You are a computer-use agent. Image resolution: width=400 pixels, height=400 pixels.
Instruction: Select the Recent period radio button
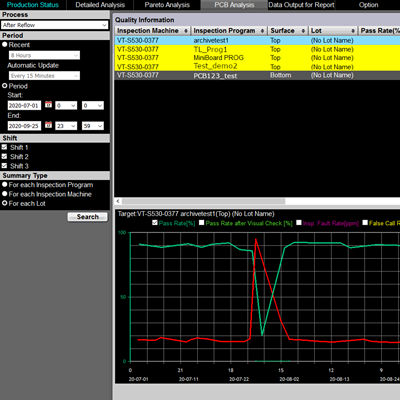click(5, 44)
